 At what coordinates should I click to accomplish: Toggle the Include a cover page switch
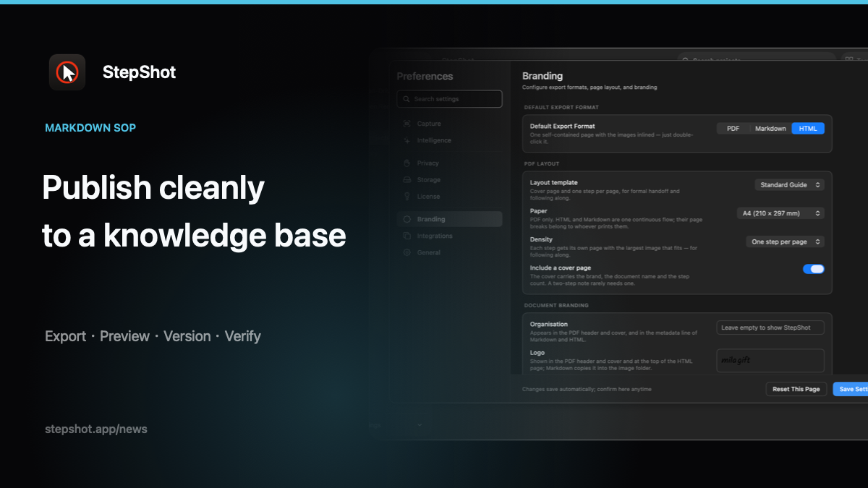(x=814, y=269)
